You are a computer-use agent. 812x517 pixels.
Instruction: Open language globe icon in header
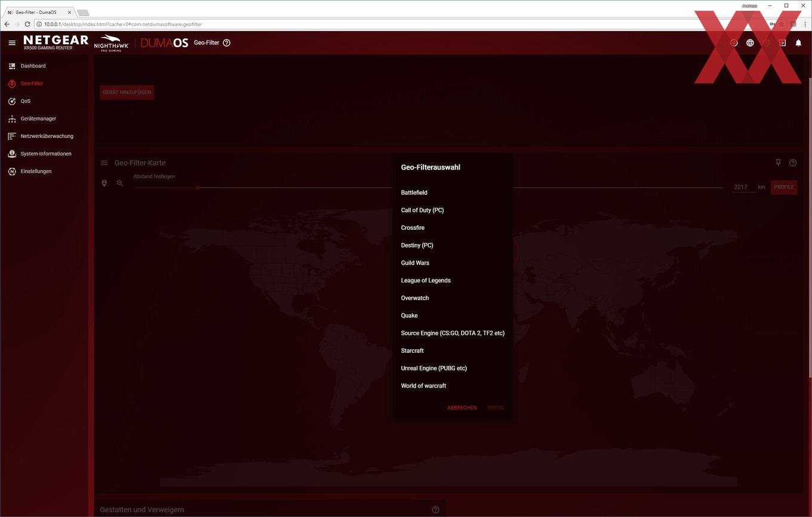[x=750, y=43]
